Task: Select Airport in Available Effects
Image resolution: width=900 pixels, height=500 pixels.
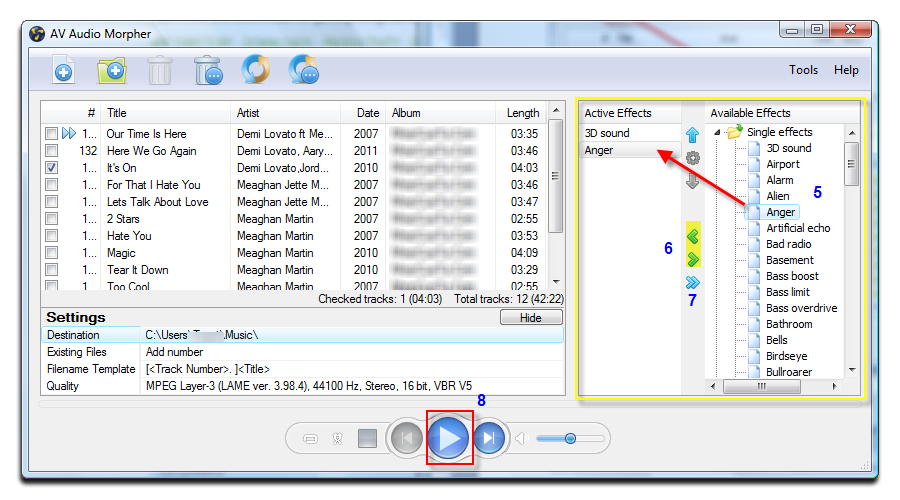Action: click(x=782, y=164)
